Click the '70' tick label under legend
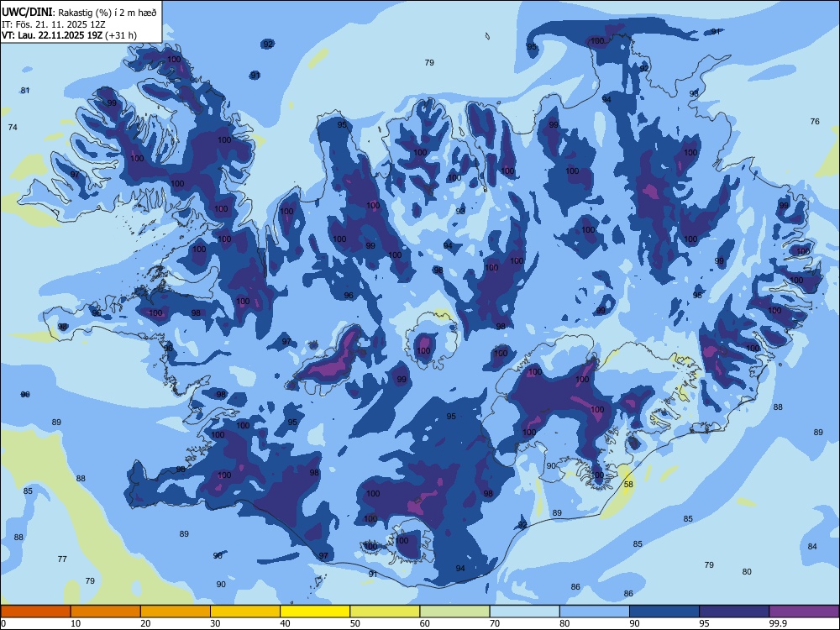This screenshot has width=840, height=630. click(495, 623)
